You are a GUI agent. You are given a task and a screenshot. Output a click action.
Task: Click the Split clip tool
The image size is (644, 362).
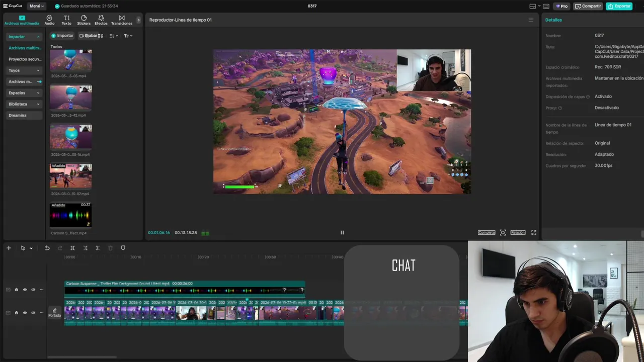72,248
